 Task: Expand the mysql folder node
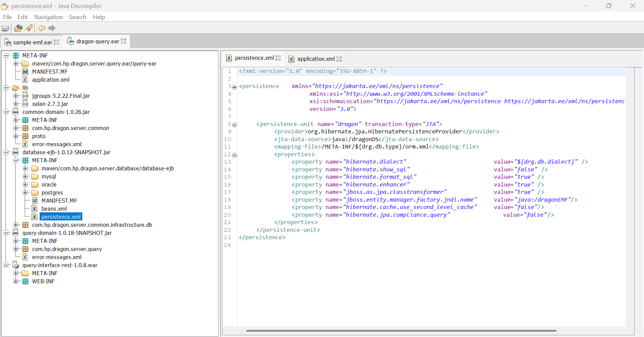click(x=25, y=176)
